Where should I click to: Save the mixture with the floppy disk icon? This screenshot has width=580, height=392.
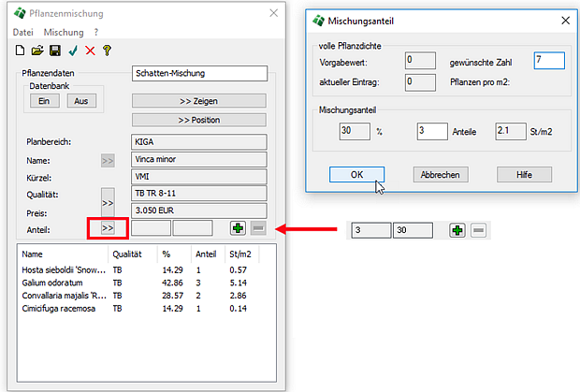click(x=55, y=50)
